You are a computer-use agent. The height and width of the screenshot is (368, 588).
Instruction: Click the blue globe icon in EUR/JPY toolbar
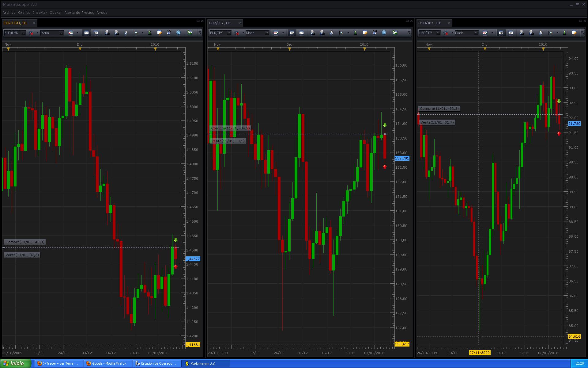384,33
